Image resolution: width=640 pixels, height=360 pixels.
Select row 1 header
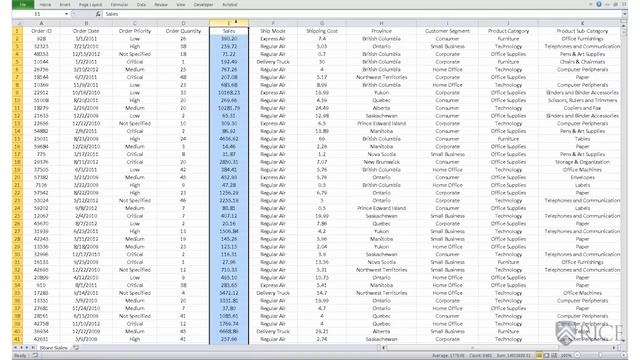(x=18, y=31)
